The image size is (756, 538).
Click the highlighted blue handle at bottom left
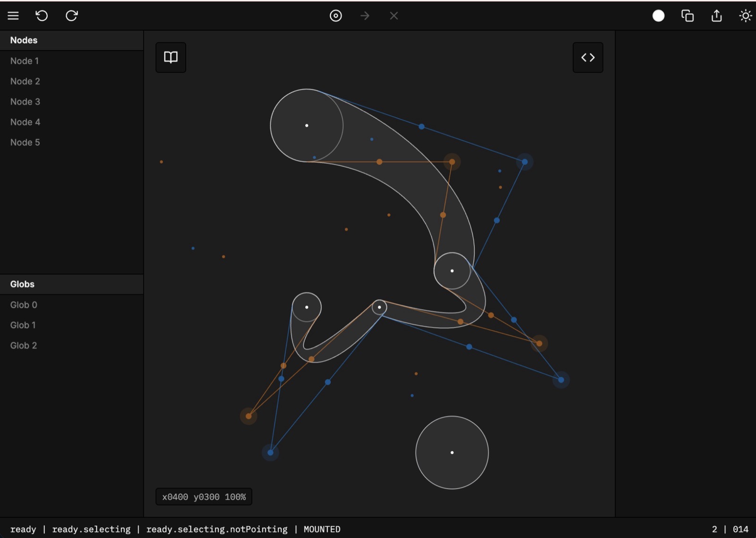[270, 452]
